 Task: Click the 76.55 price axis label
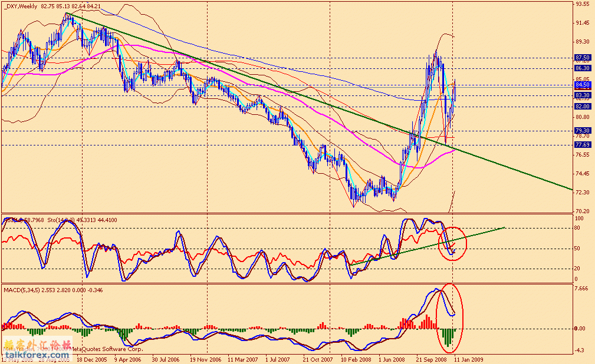click(x=583, y=155)
